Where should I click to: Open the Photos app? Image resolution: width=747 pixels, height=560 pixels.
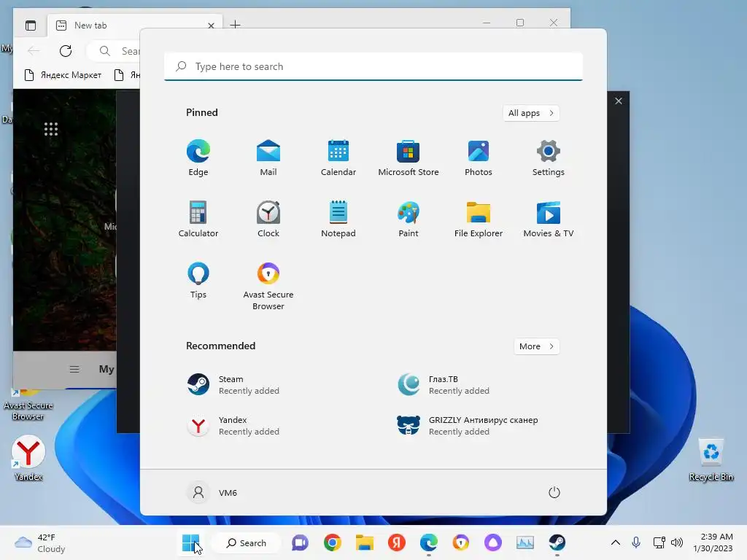click(x=479, y=158)
